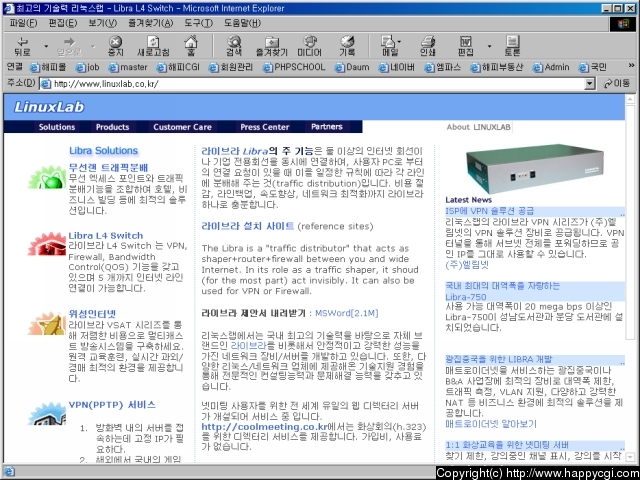Open the 회원관리 links bar shortcut
This screenshot has width=640, height=480.
pyautogui.click(x=231, y=67)
